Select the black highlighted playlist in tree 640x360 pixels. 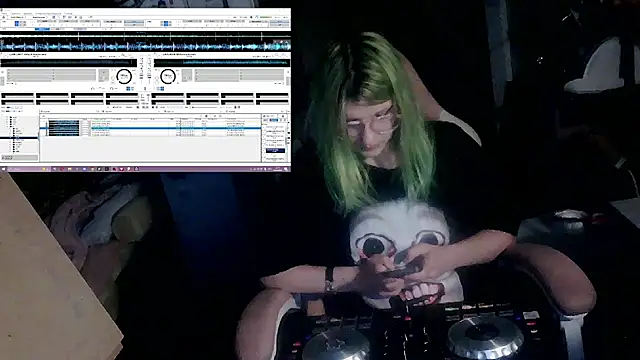coord(19,138)
